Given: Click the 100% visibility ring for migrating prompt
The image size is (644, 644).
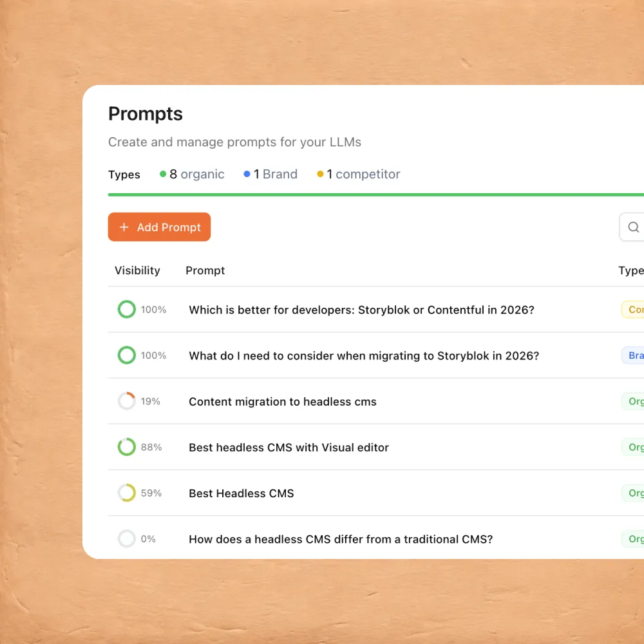Looking at the screenshot, I should (x=127, y=355).
